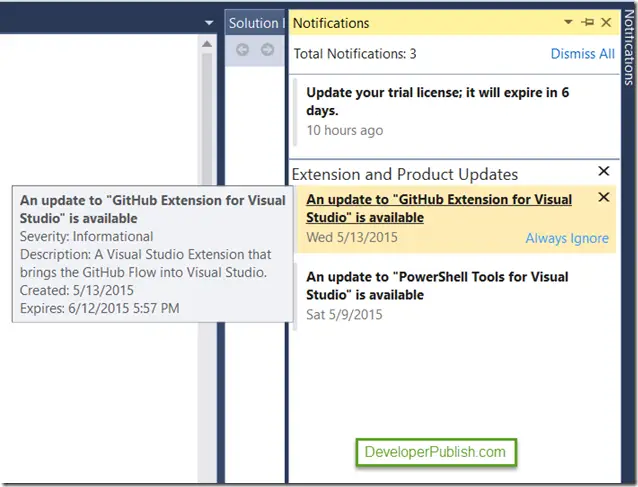The image size is (638, 487).
Task: Close the Notifications panel
Action: 606,22
